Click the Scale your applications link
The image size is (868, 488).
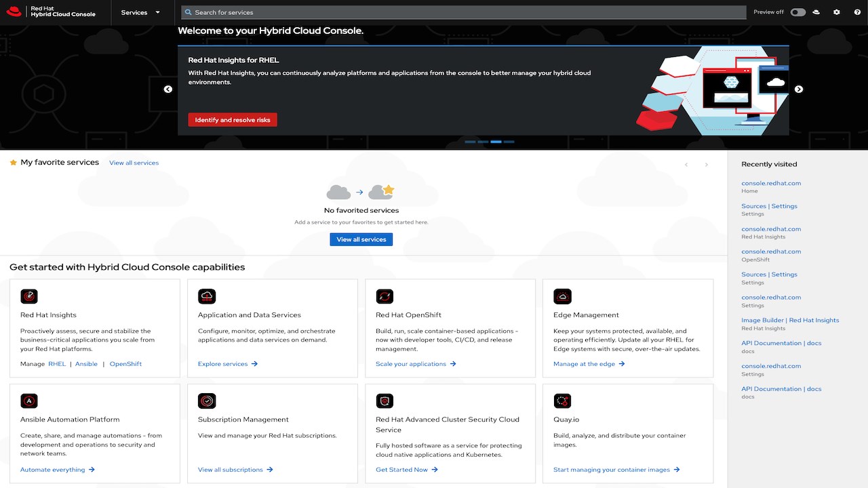[416, 364]
